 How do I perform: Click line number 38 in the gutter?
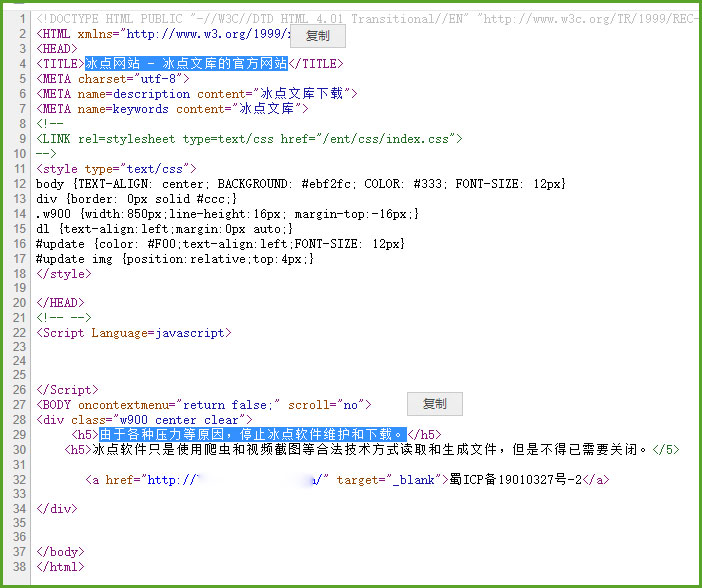click(19, 567)
